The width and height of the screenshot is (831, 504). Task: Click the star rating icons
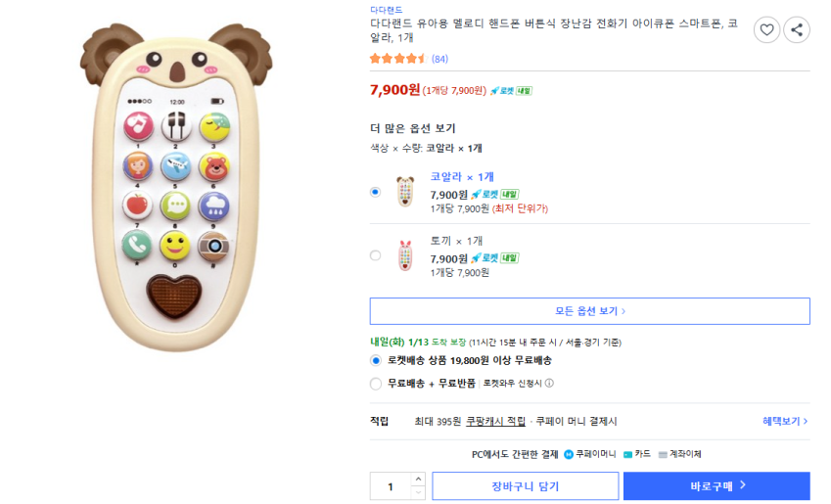click(398, 59)
